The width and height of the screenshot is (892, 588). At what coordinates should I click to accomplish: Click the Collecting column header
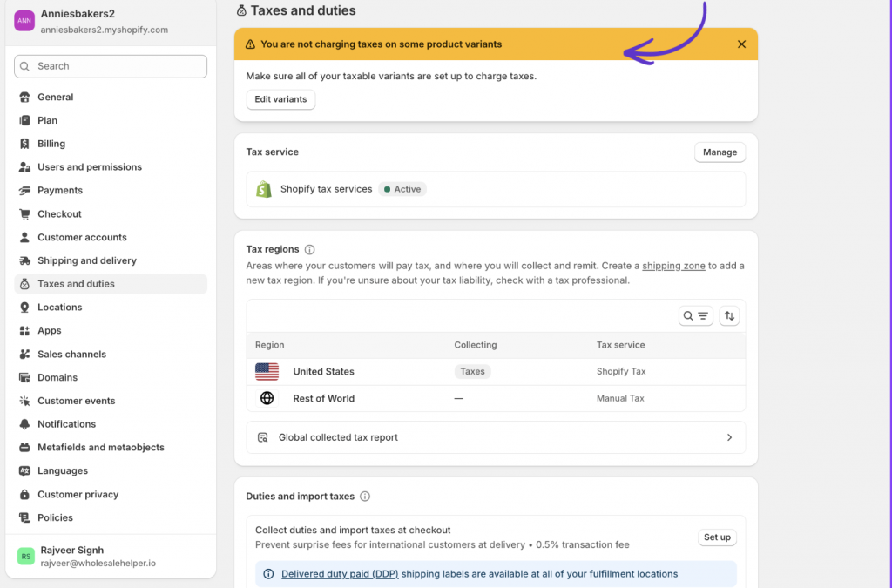pyautogui.click(x=475, y=345)
